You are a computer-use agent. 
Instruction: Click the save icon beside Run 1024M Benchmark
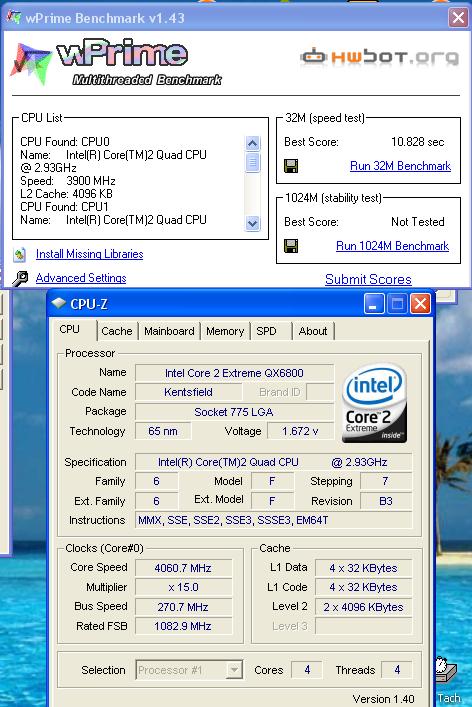(291, 246)
